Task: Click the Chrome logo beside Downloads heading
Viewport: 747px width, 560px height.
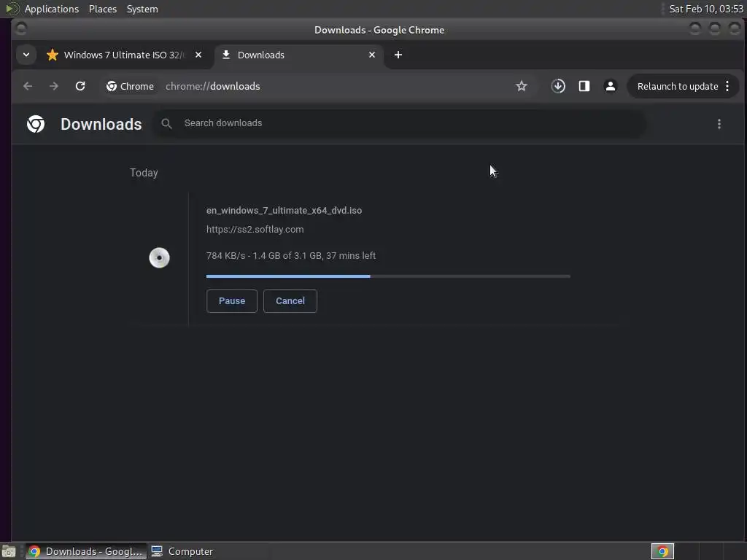Action: coord(36,124)
